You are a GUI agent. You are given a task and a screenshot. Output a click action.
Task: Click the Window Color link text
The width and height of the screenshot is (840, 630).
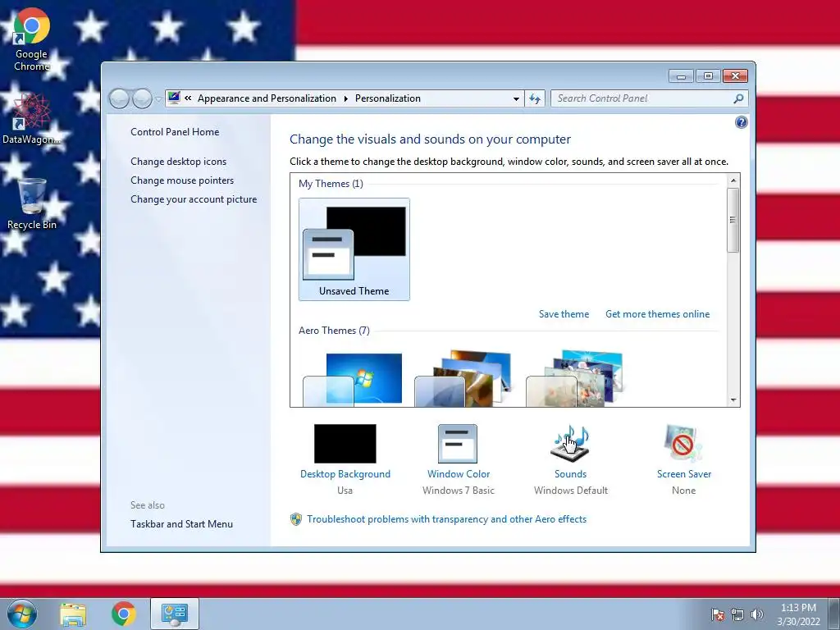pos(459,474)
